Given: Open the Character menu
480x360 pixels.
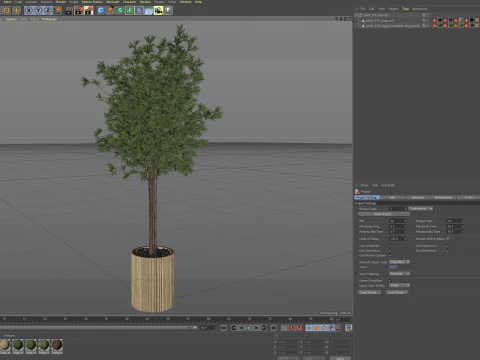Looking at the screenshot, I should 129,2.
